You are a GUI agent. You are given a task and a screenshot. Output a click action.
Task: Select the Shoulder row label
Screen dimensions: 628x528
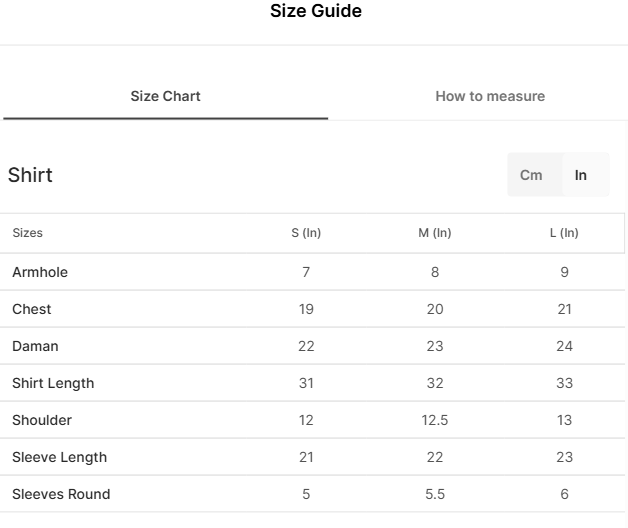(x=42, y=420)
